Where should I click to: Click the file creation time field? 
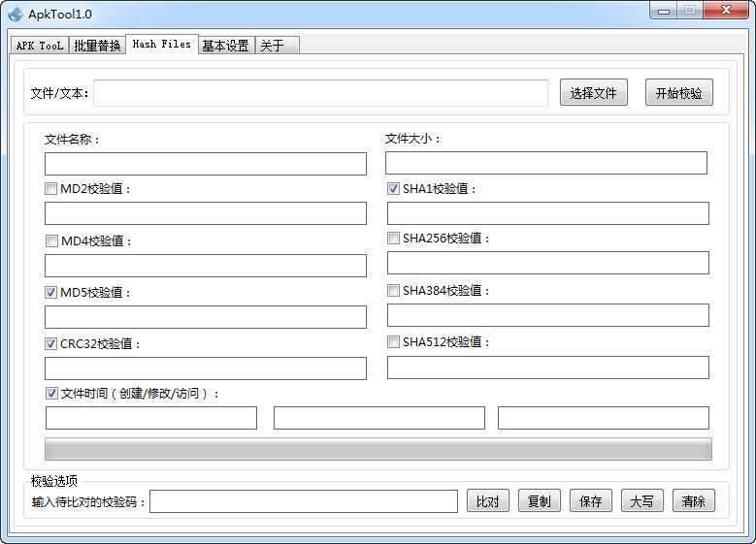151,418
